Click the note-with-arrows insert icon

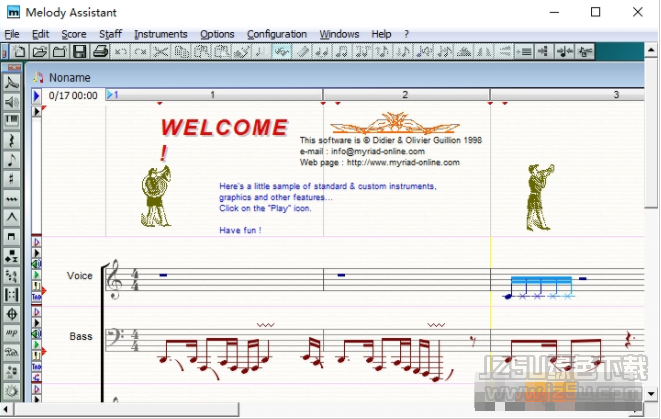564,52
